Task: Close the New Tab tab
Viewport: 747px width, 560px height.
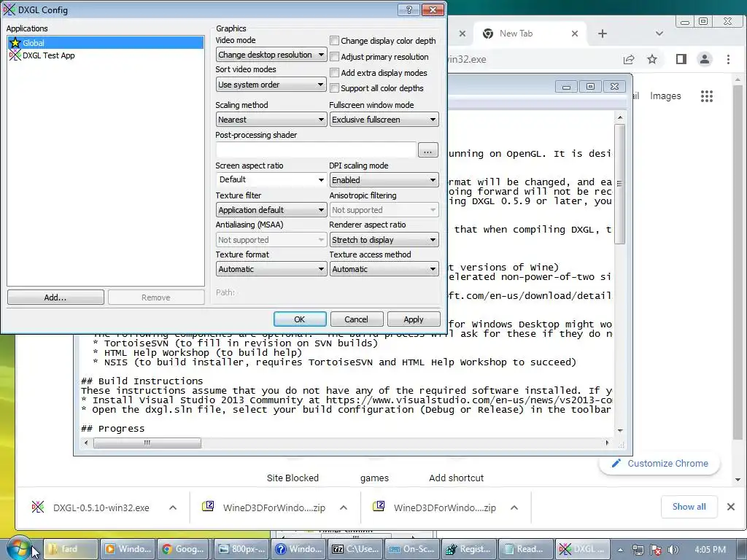Action: 575,34
